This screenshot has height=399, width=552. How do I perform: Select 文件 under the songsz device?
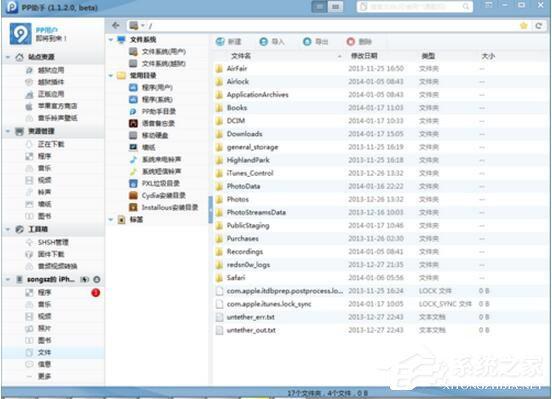44,352
